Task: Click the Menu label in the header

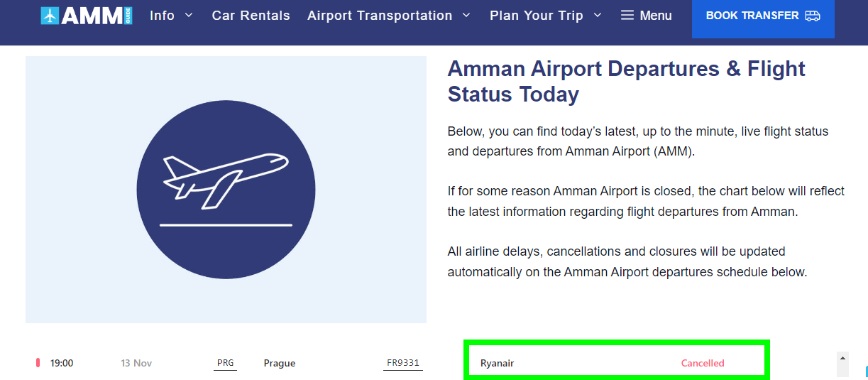Action: pos(655,15)
